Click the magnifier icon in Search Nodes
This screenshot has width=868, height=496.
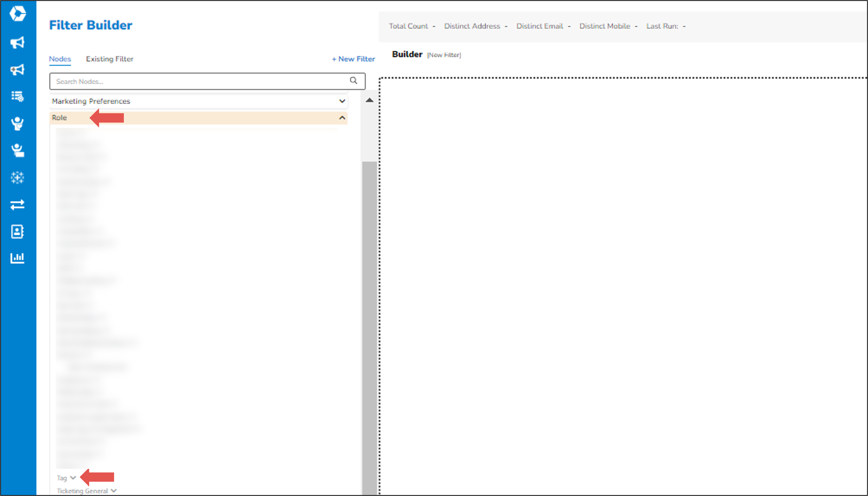[354, 80]
